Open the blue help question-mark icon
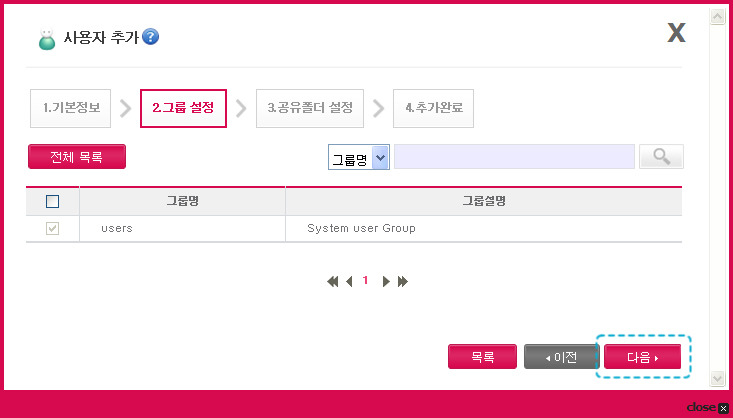Viewport: 733px width, 418px height. tap(151, 36)
